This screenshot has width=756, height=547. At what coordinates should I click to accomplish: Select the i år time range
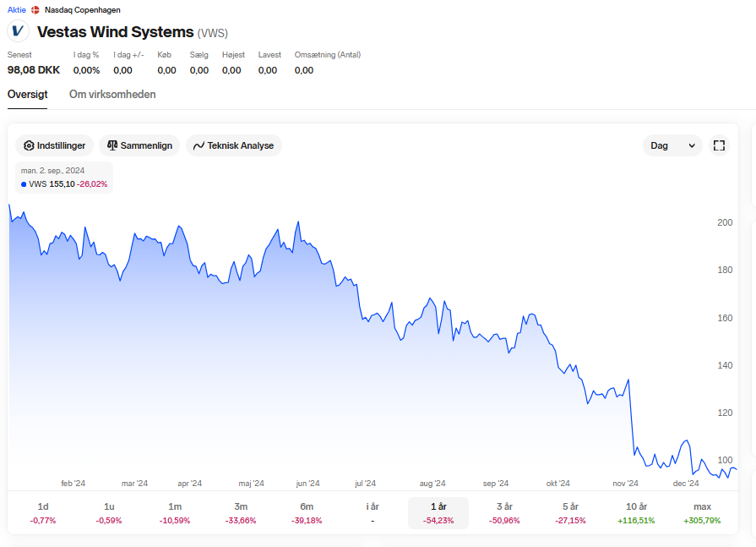point(373,512)
